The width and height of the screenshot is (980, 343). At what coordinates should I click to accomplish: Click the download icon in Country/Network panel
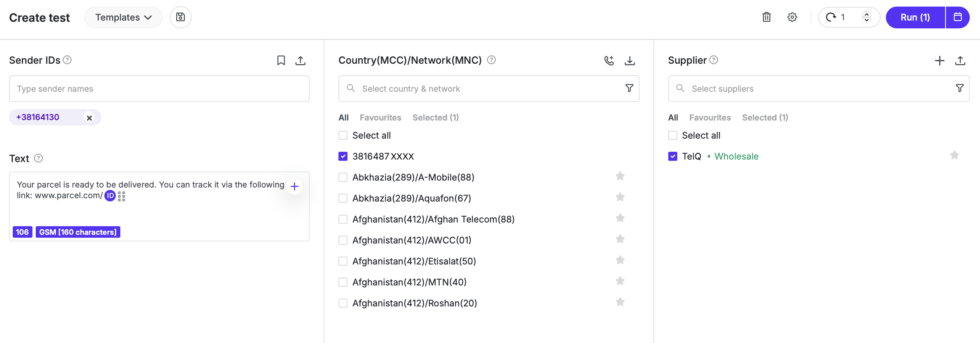coord(630,60)
